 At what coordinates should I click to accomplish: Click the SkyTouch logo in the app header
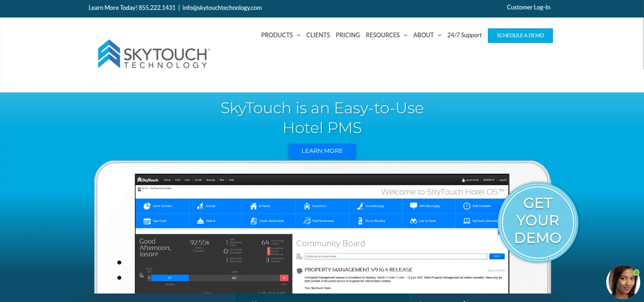pos(148,180)
